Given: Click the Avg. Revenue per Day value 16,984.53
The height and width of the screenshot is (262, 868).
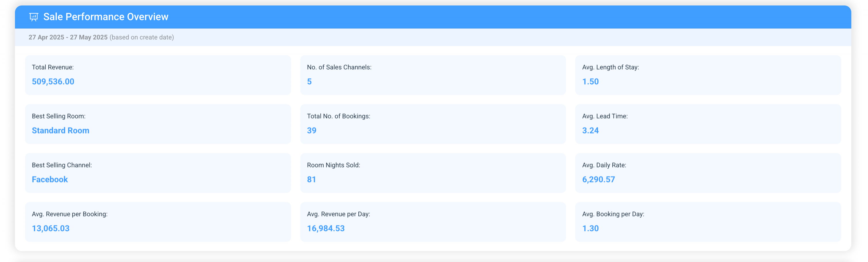Looking at the screenshot, I should (x=326, y=228).
